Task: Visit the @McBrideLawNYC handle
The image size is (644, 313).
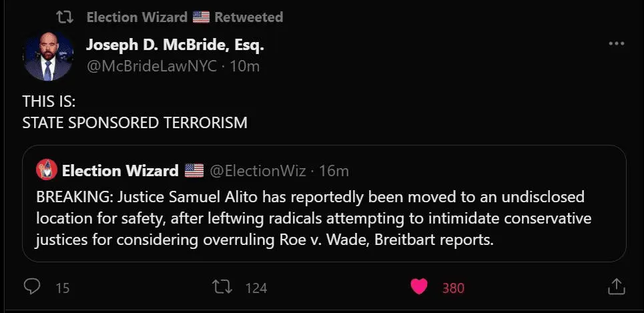Action: pos(151,65)
